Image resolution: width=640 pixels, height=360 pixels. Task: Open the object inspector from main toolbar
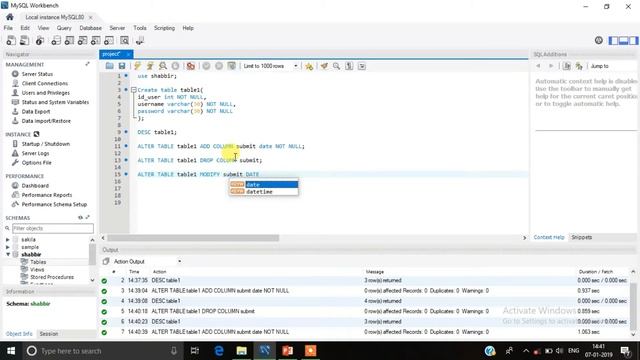(40, 40)
